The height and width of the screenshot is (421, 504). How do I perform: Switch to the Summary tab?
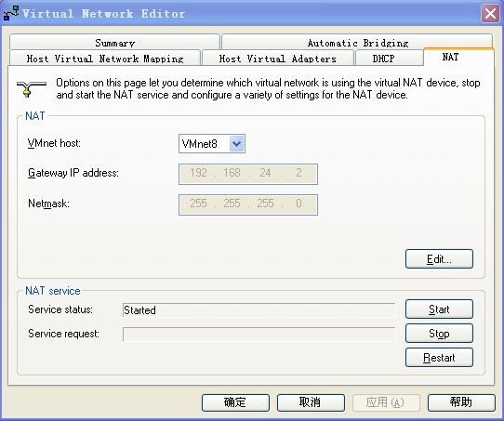click(x=114, y=42)
